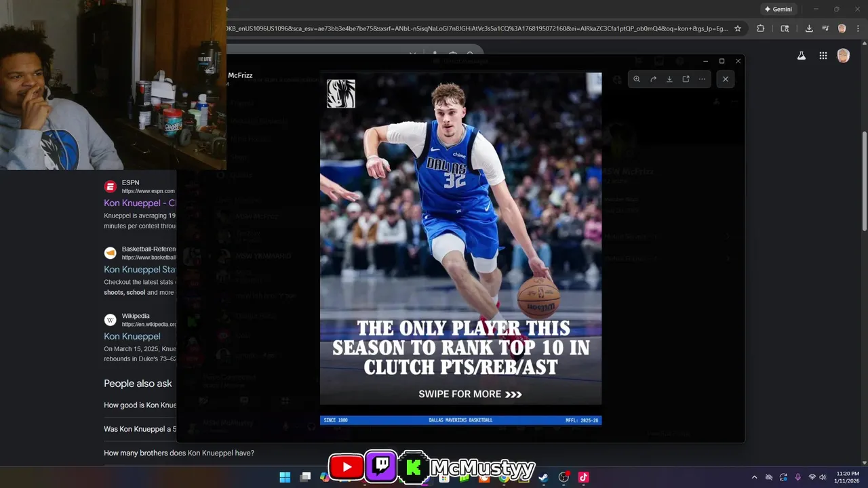Open the OBS Studio taskbar icon

[x=564, y=477]
